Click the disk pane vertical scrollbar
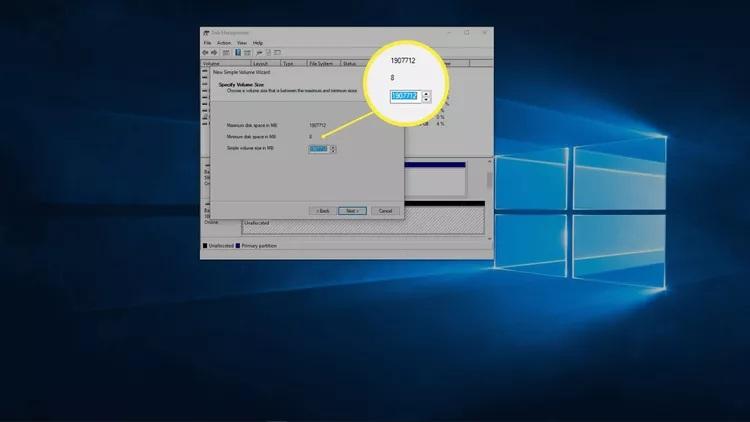The image size is (750, 422). click(x=488, y=180)
